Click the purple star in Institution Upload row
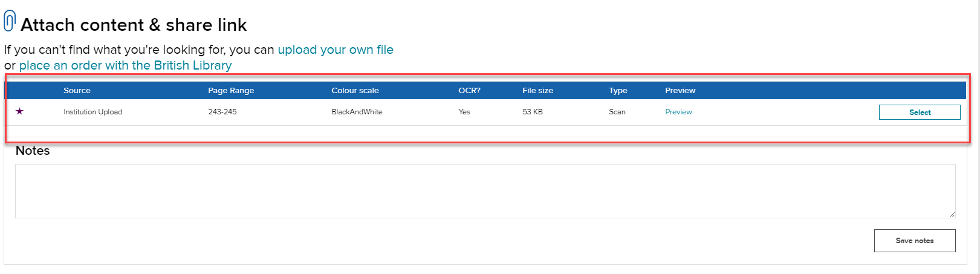Viewport: 980px width, 274px height. (x=19, y=111)
